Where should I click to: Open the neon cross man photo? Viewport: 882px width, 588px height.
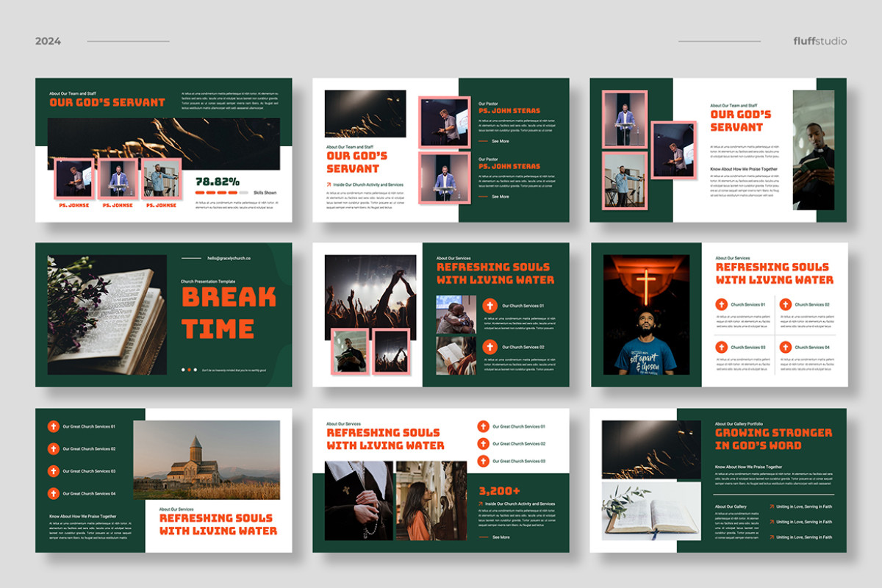click(x=646, y=315)
